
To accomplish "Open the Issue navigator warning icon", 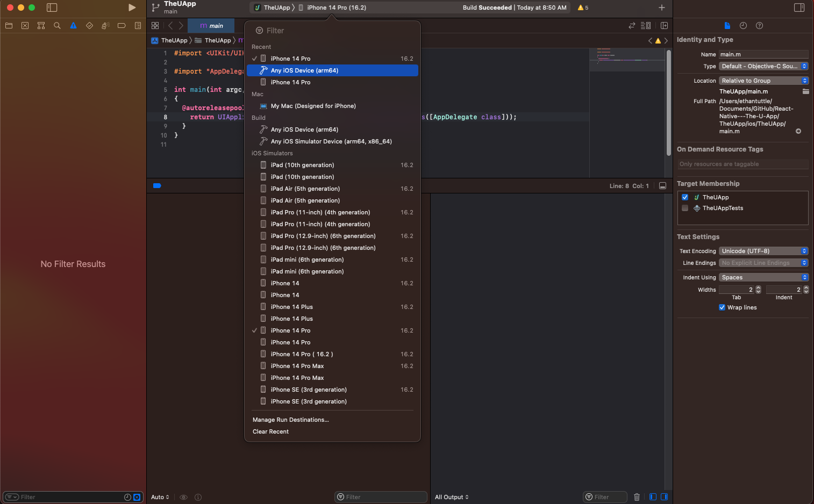I will click(x=73, y=26).
